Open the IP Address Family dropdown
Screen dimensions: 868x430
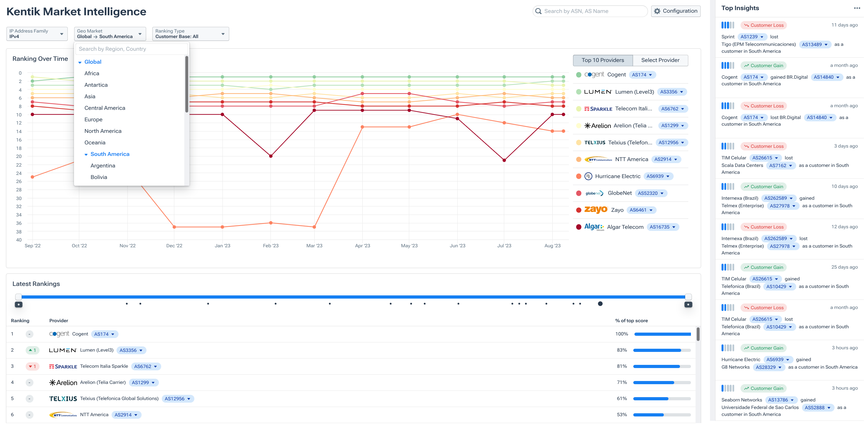click(x=37, y=33)
